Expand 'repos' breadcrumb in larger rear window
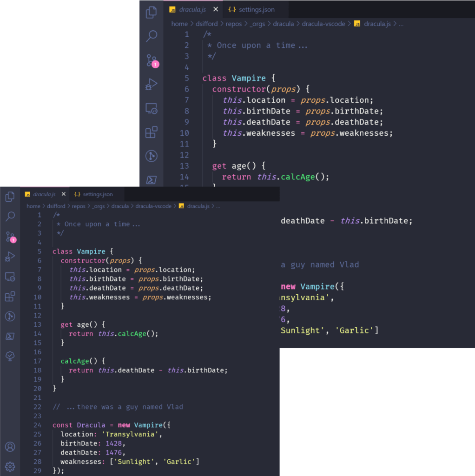This screenshot has width=475, height=476. coord(234,24)
